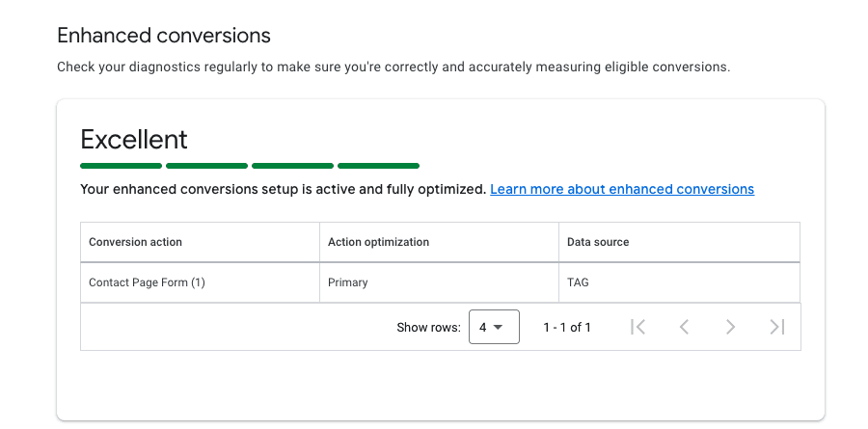868x429 pixels.
Task: Go to first page of results
Action: click(637, 327)
